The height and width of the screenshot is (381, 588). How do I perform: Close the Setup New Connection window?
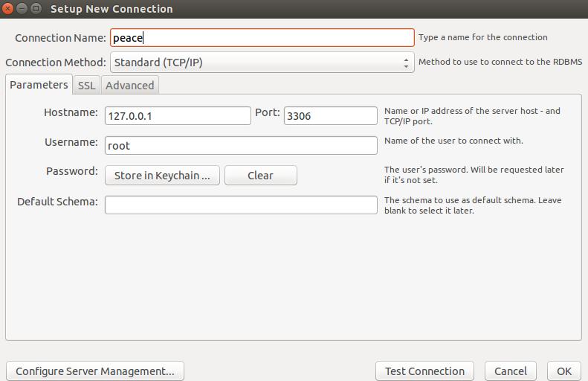pos(7,8)
